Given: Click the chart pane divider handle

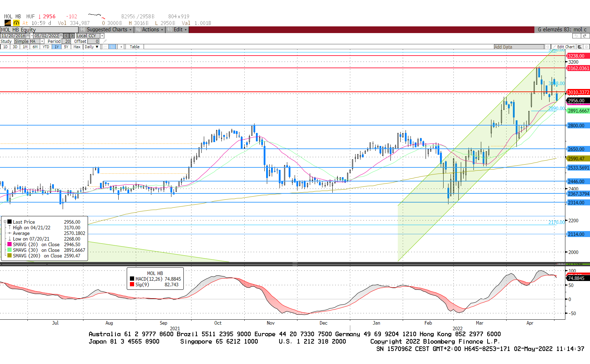Looking at the screenshot, I should 295,264.
